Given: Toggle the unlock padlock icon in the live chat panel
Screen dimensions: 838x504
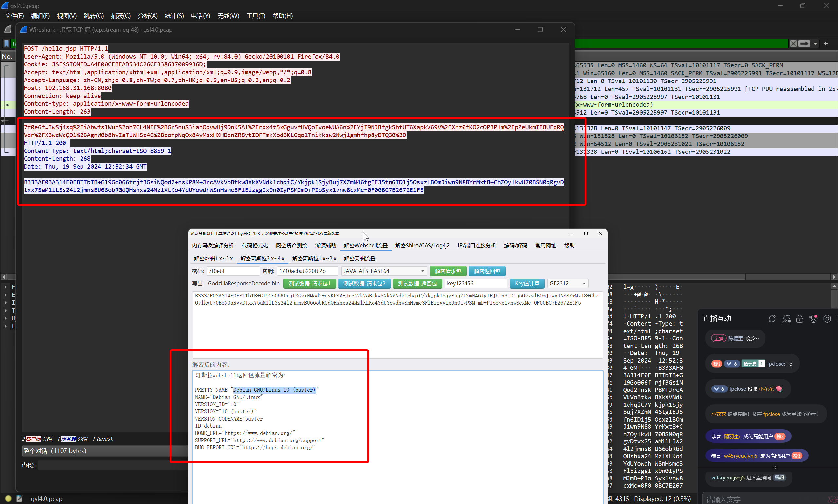Looking at the screenshot, I should pos(800,318).
